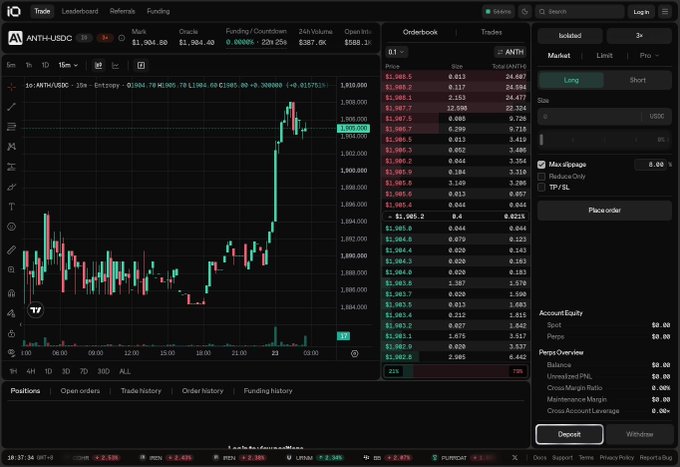
Task: Edit the 8.00 max slippage field
Action: coord(651,164)
